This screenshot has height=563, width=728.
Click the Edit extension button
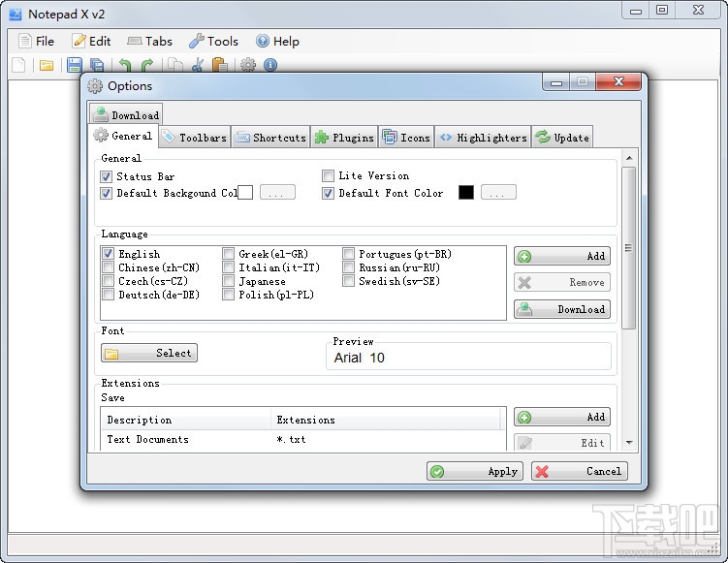coord(562,442)
